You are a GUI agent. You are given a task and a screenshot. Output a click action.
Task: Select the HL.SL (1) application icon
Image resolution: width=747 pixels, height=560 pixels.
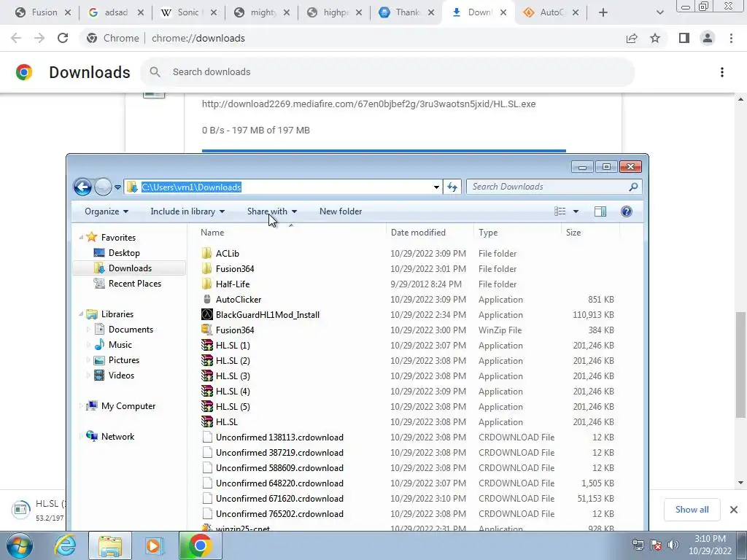click(x=206, y=345)
